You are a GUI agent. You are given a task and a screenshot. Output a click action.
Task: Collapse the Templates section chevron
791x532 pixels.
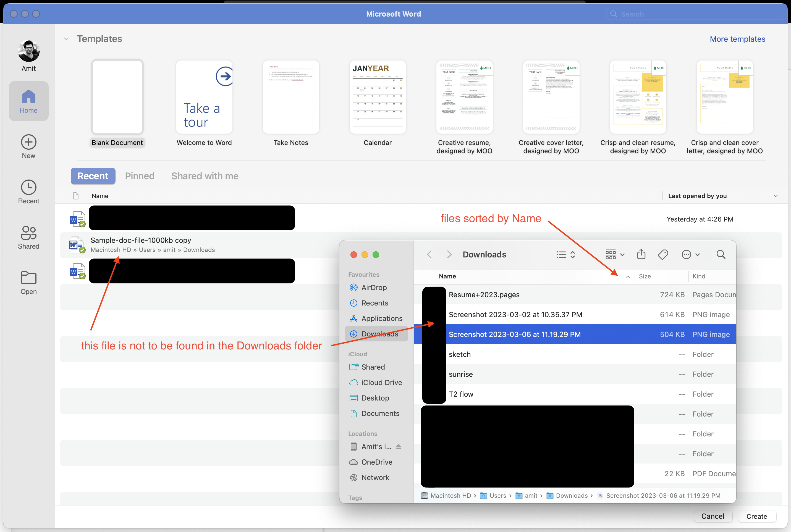coord(67,39)
